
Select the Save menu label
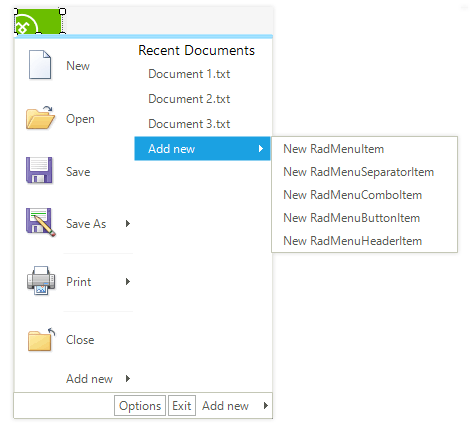78,172
